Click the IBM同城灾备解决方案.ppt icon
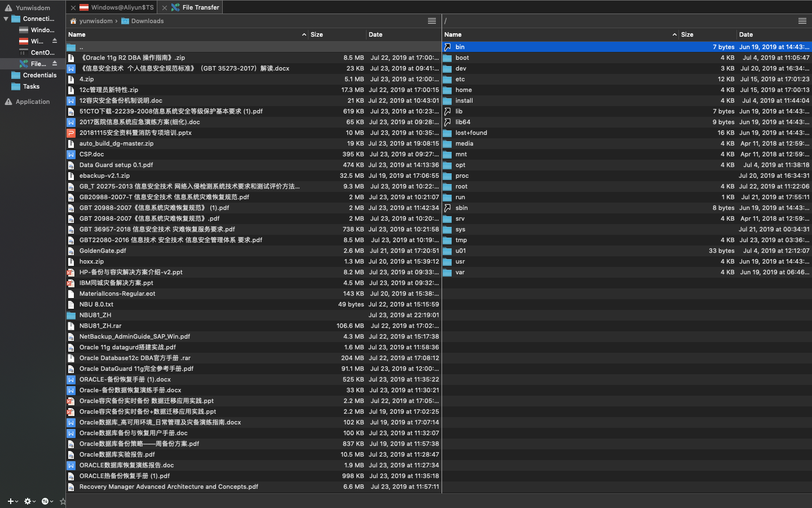The width and height of the screenshot is (812, 508). (71, 283)
